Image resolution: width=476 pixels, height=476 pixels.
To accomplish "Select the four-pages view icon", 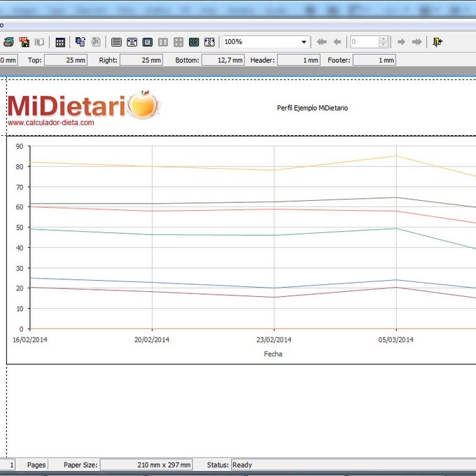I will point(178,42).
